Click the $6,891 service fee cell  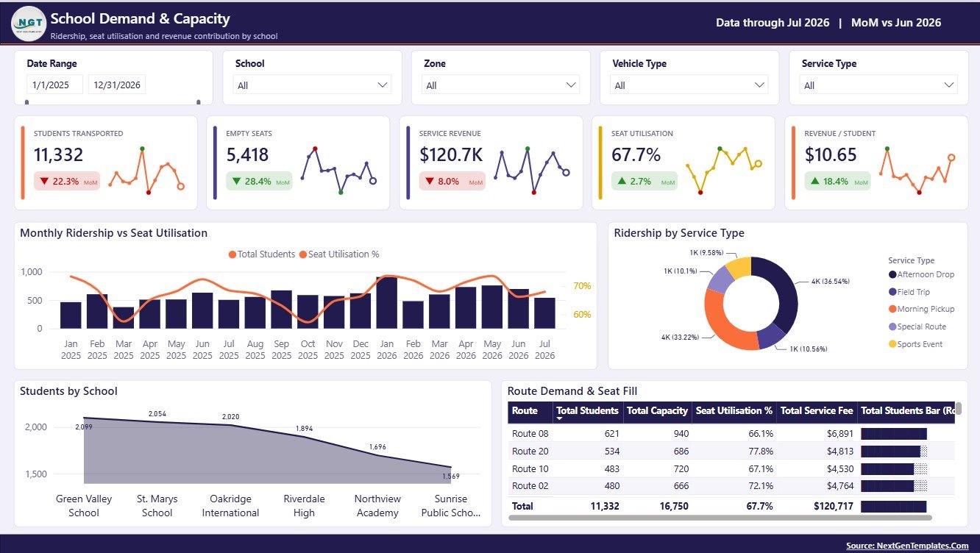pyautogui.click(x=839, y=433)
